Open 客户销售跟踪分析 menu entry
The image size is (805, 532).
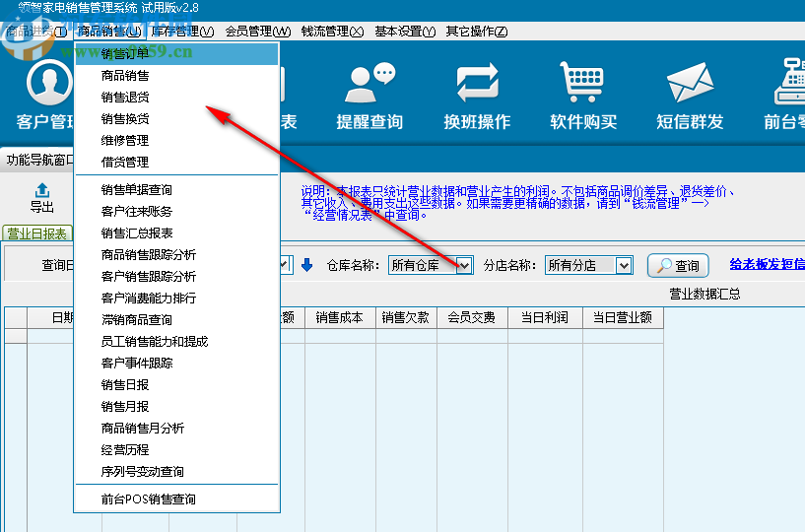(176, 276)
